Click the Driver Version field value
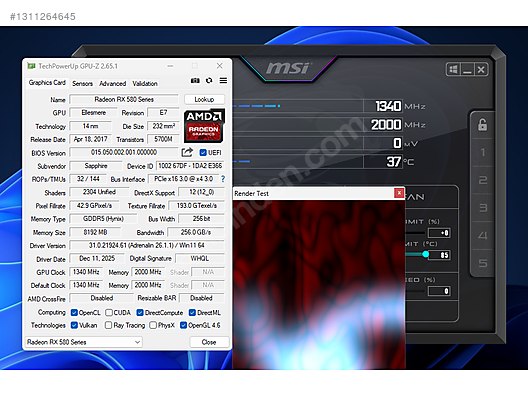Screen dimensions: 528x396 tap(147, 245)
